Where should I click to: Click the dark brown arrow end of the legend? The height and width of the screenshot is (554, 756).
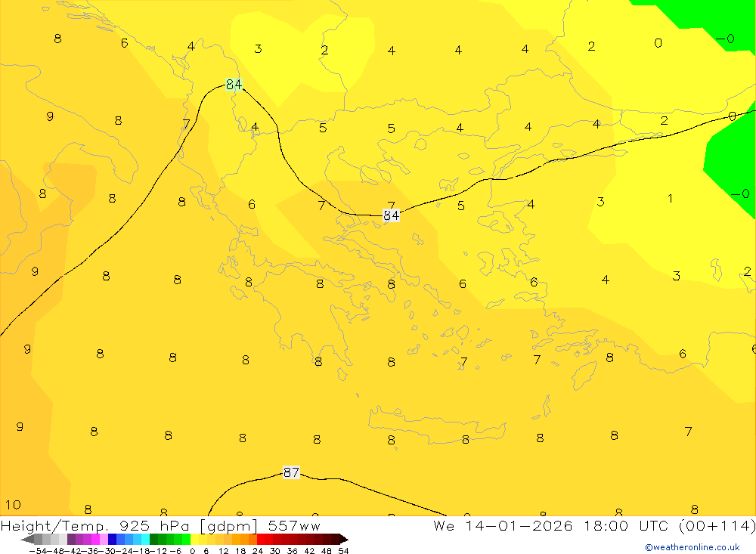344,540
